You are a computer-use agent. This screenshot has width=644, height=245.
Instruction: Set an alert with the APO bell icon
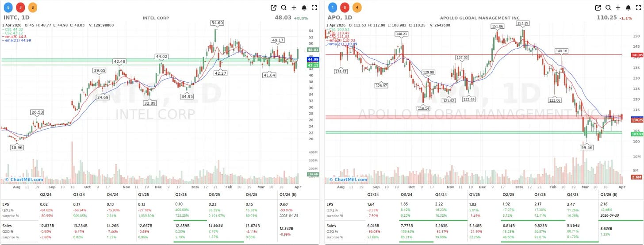(x=629, y=8)
